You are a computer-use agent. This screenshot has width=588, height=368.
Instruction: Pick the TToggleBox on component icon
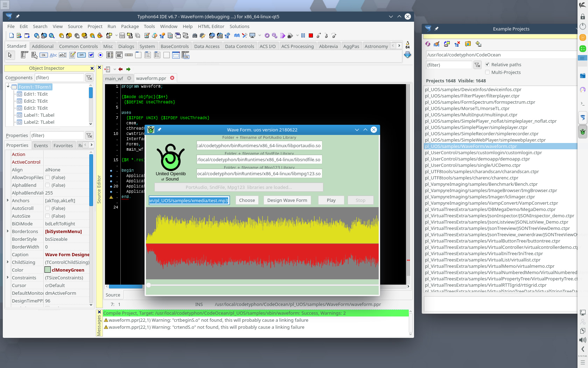point(82,55)
